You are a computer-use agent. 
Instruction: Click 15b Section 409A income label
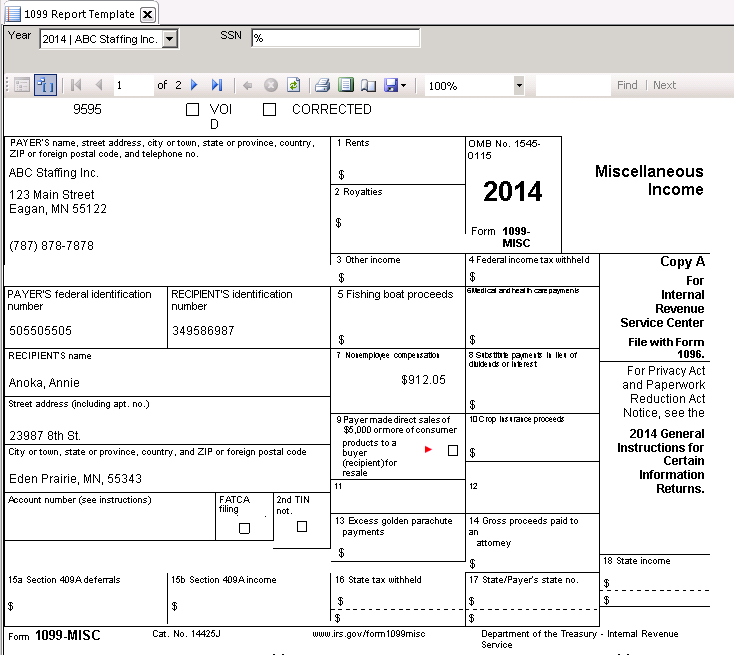224,580
